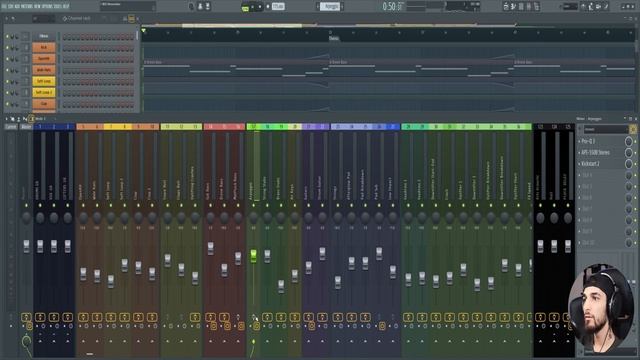Click the Master mixer track fader
This screenshot has height=360, width=640.
point(27,246)
